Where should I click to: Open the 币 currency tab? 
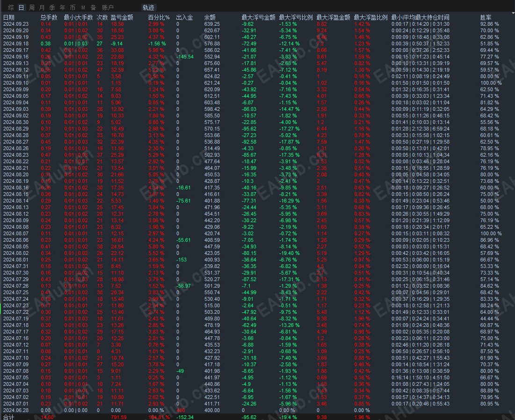coord(73,7)
